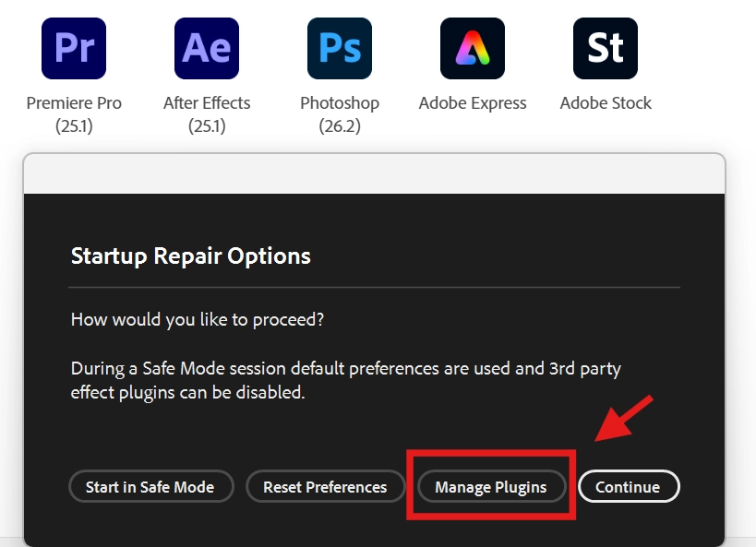Click the 'How would you like to proceed?' text
Viewport: 756px width, 547px height.
point(198,319)
